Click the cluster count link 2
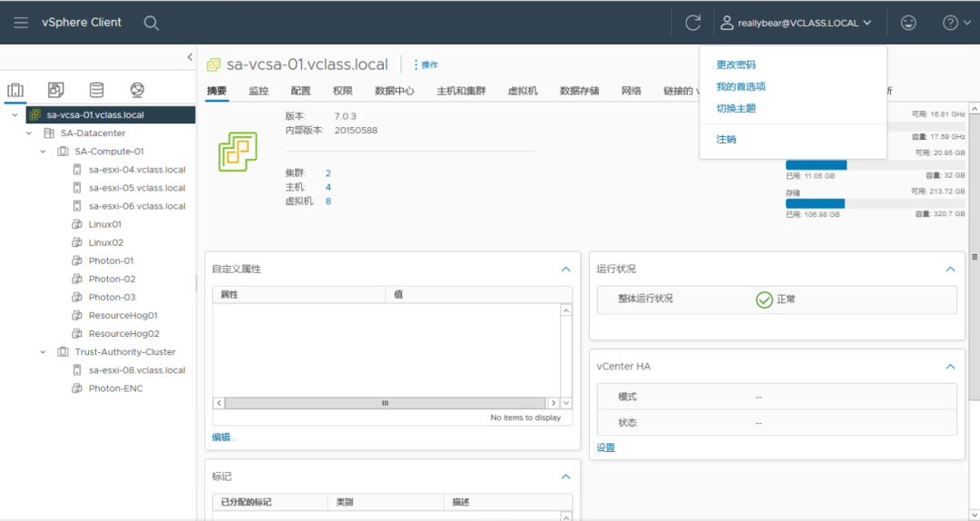Image resolution: width=980 pixels, height=521 pixels. tap(328, 173)
